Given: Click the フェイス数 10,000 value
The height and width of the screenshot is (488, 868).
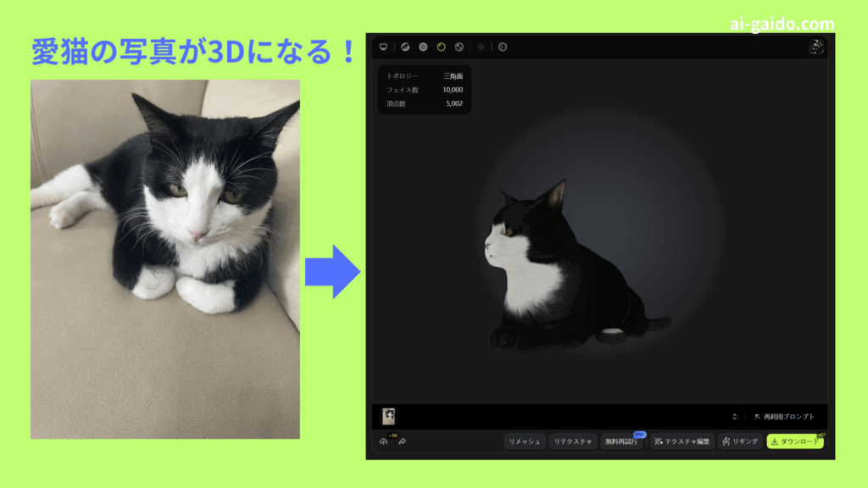Looking at the screenshot, I should pyautogui.click(x=453, y=90).
